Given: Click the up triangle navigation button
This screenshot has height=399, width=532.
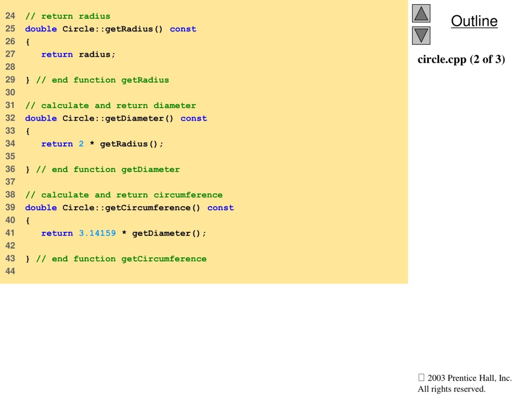Looking at the screenshot, I should point(421,14).
